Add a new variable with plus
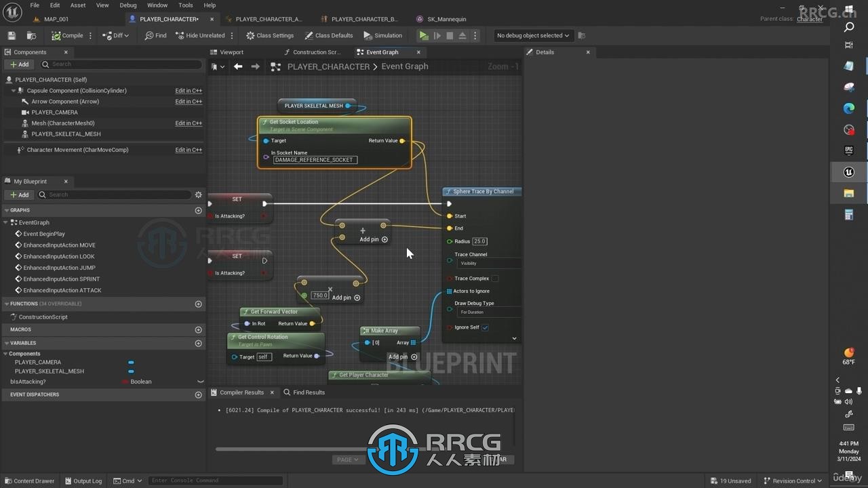This screenshot has height=488, width=868. point(198,343)
